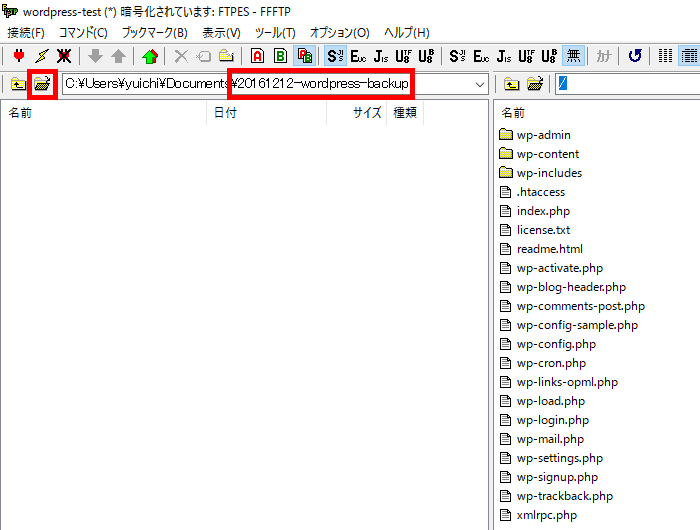Click the quick connect lightning icon
The width and height of the screenshot is (700, 530).
(x=41, y=56)
